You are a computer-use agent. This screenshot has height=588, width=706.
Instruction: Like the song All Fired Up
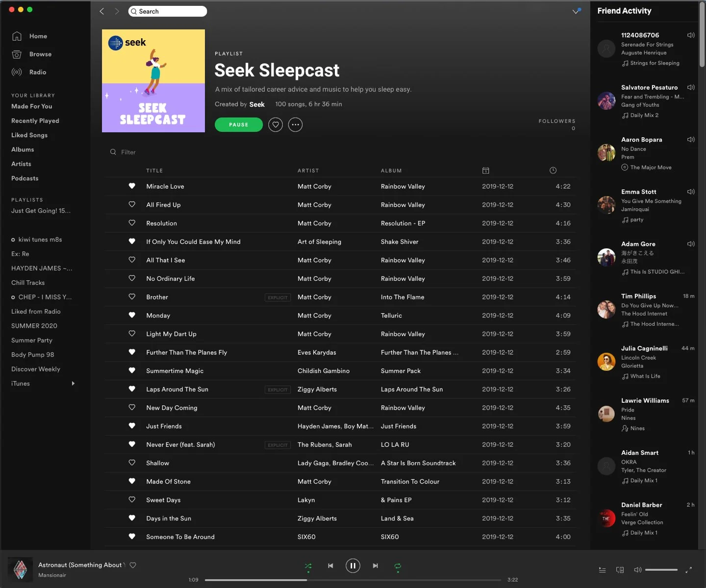click(132, 205)
